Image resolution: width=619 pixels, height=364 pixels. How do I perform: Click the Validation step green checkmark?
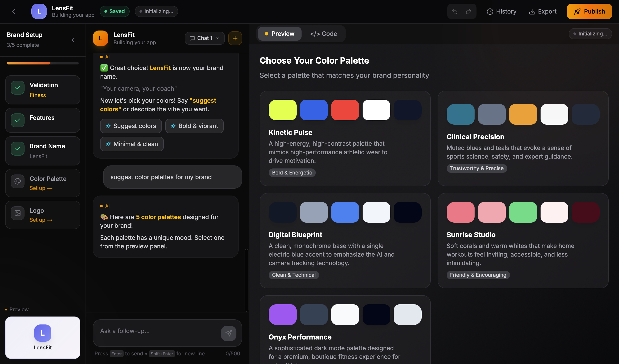coord(18,88)
